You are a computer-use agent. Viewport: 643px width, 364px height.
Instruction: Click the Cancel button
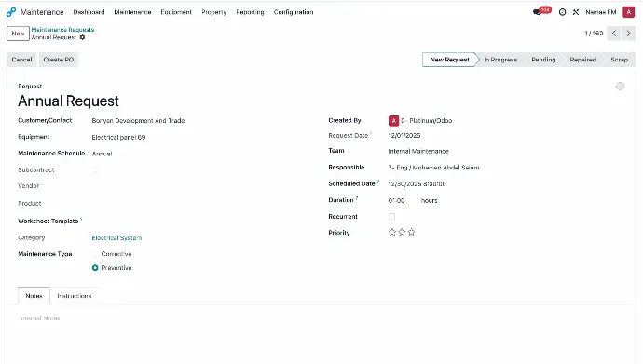point(21,60)
